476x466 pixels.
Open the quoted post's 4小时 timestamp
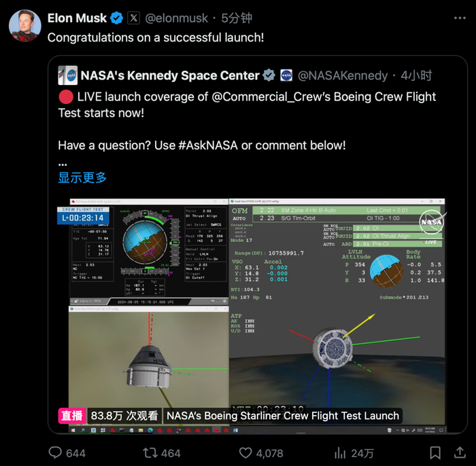click(x=416, y=75)
